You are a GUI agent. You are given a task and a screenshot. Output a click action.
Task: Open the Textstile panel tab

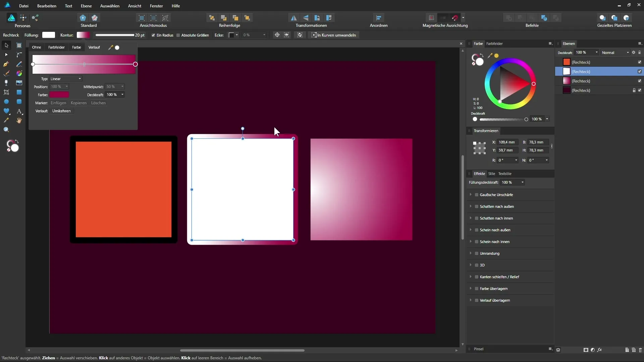tap(505, 174)
